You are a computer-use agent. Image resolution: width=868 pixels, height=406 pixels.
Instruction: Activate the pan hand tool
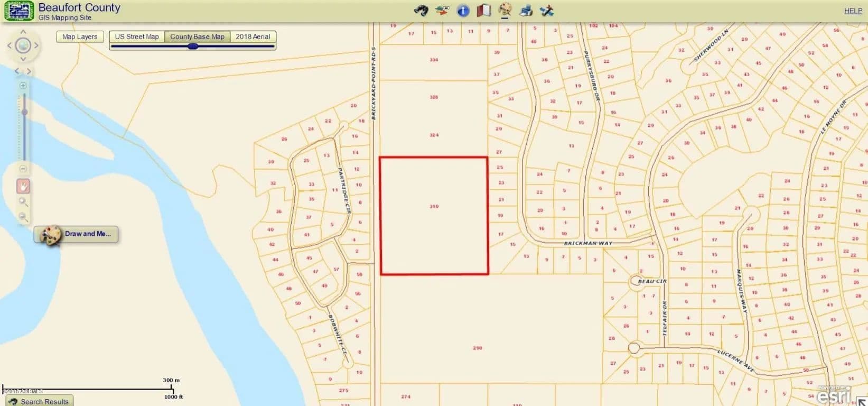coord(23,186)
